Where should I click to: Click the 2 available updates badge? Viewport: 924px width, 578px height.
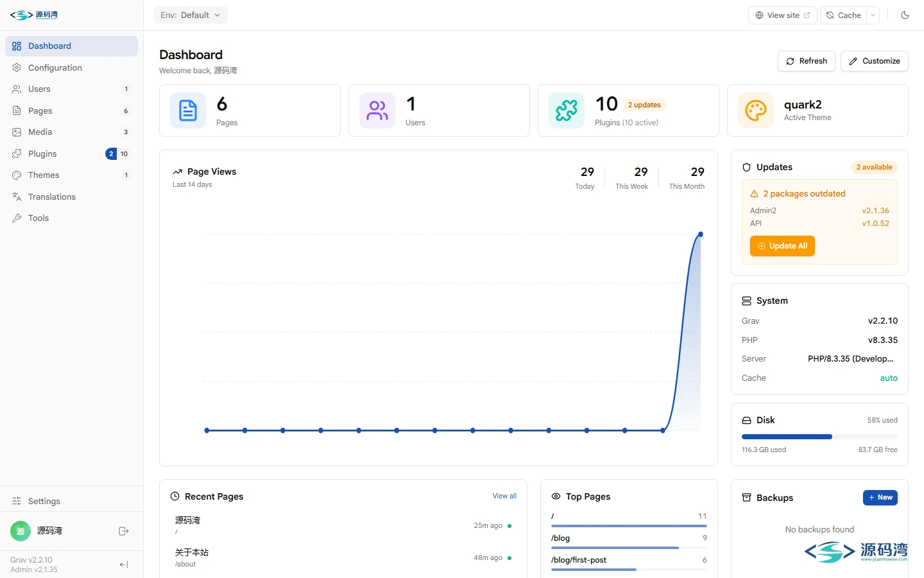(x=874, y=167)
